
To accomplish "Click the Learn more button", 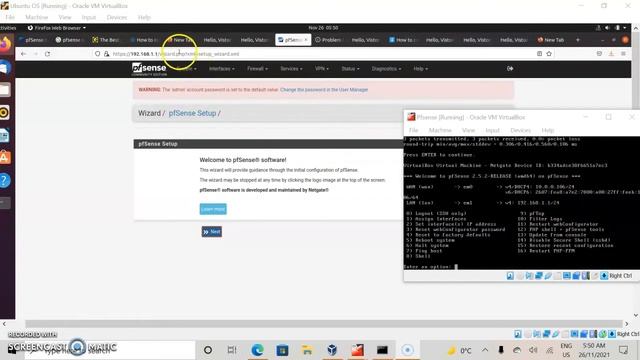I will [213, 209].
